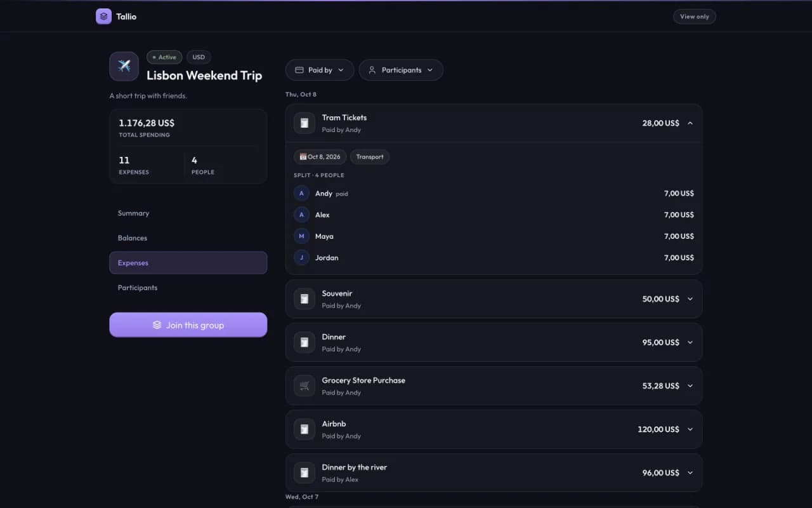The image size is (812, 508).
Task: Click the Tram Tickets receipt icon
Action: coord(304,123)
